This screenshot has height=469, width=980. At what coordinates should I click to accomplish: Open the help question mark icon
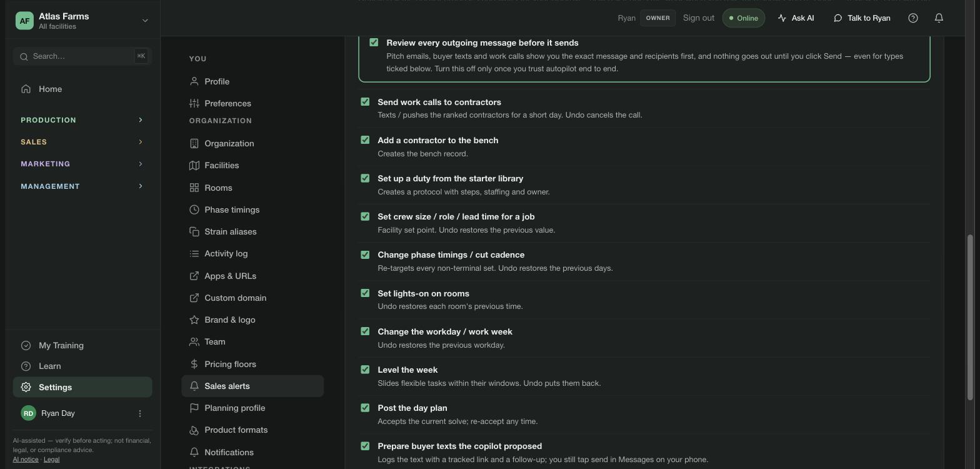913,18
